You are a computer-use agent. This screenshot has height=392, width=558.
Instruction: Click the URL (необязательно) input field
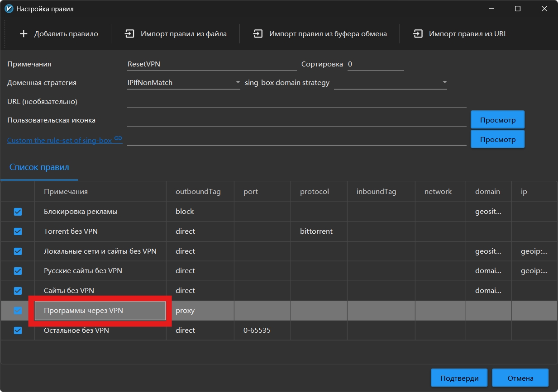[x=296, y=101]
